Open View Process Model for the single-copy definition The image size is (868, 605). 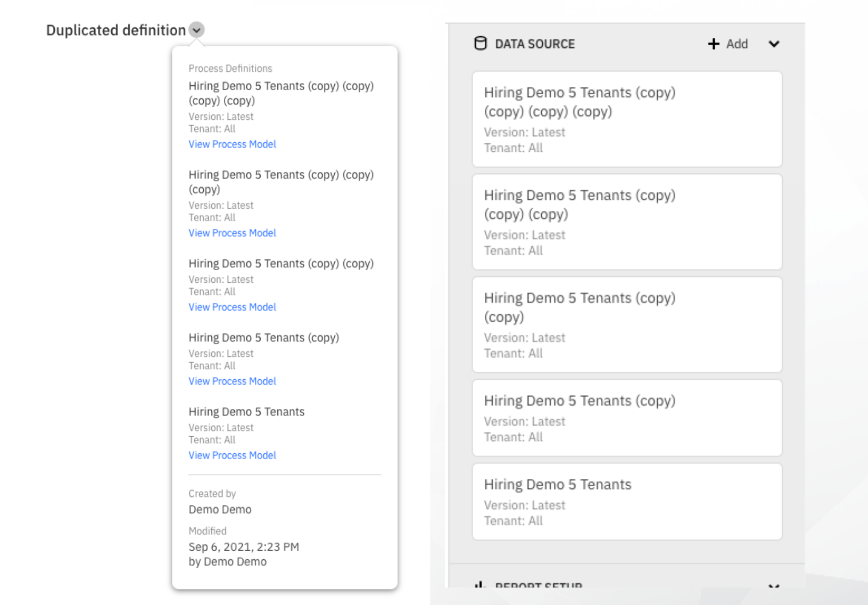[x=232, y=381]
